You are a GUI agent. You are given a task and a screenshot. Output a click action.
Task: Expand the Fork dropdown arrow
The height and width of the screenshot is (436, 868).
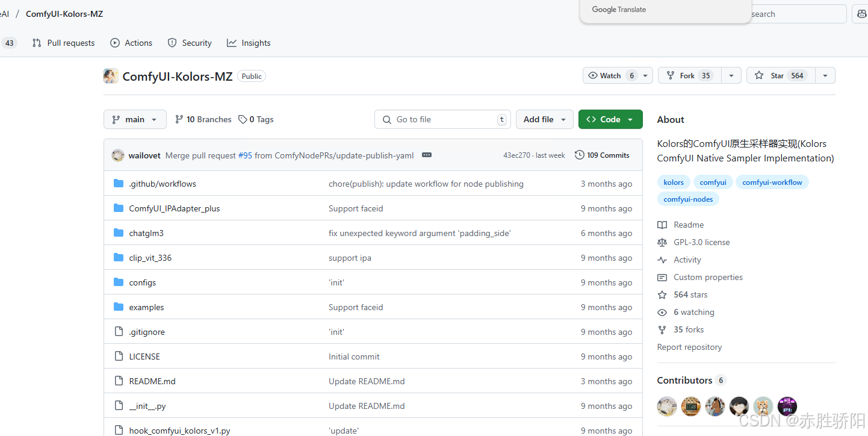pos(731,75)
